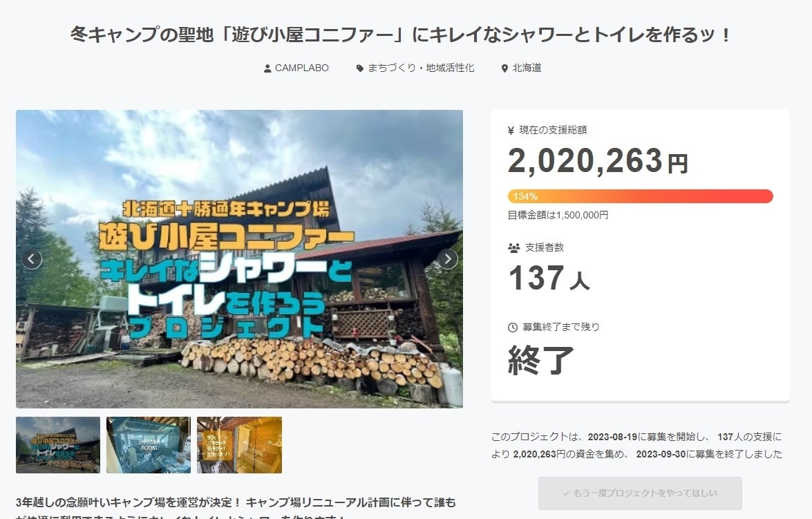Click the project title about 遊び小屋コニファー
812x519 pixels.
(406, 32)
